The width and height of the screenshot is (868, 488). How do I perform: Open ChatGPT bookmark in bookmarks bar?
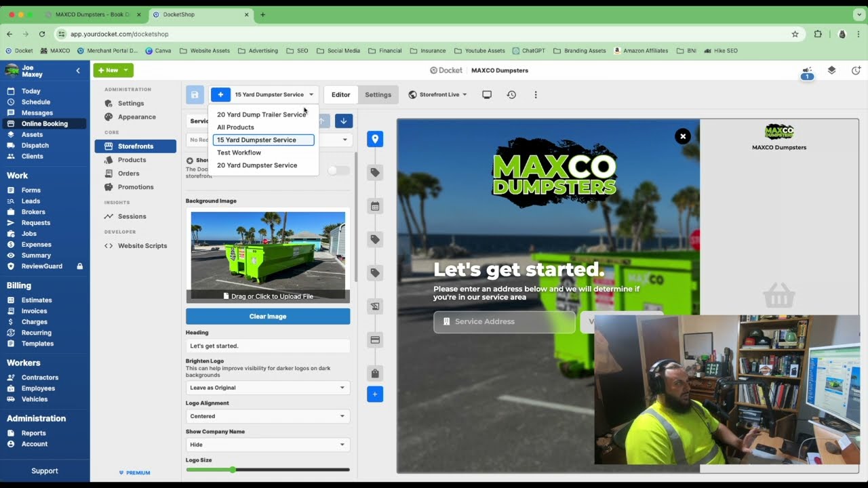point(529,51)
